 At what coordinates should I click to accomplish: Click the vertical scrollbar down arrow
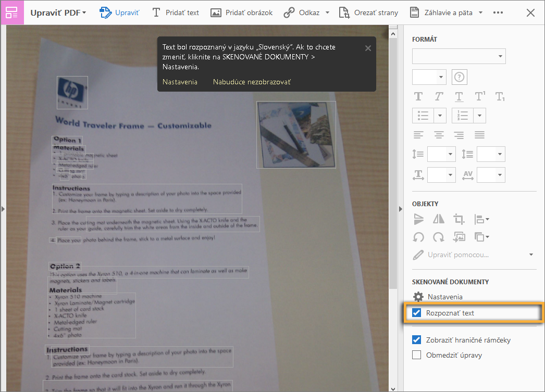point(393,389)
